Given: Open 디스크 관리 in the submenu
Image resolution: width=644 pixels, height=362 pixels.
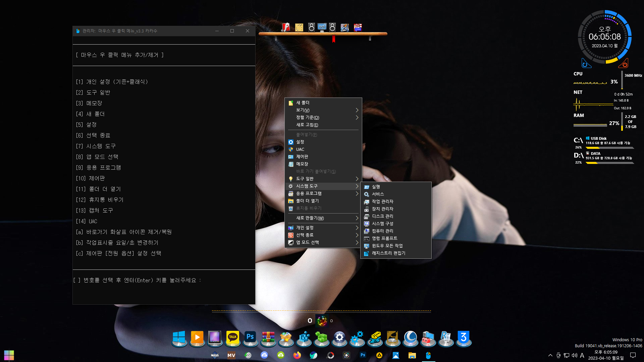Looking at the screenshot, I should coord(396,217).
